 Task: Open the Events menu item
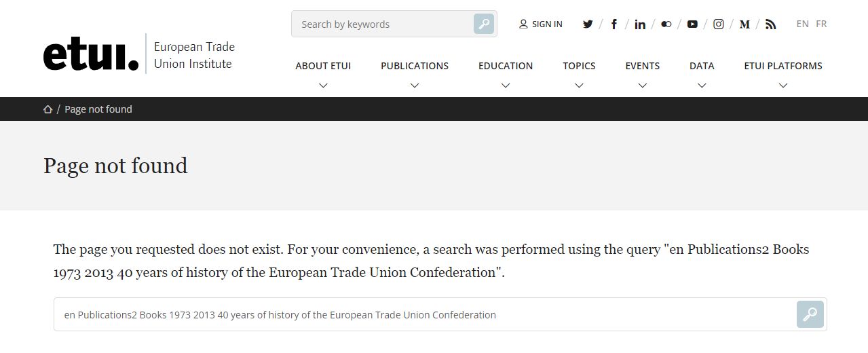(x=642, y=66)
